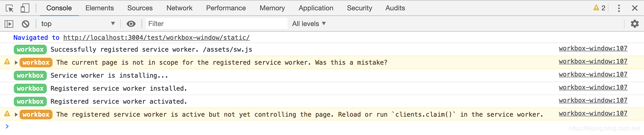The image size is (644, 135).
Task: Clear the console with the ban icon
Action: [26, 24]
